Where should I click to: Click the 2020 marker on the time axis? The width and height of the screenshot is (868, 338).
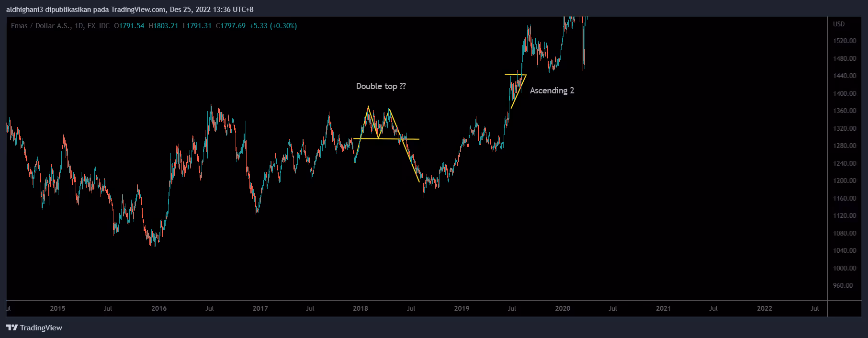pyautogui.click(x=563, y=308)
